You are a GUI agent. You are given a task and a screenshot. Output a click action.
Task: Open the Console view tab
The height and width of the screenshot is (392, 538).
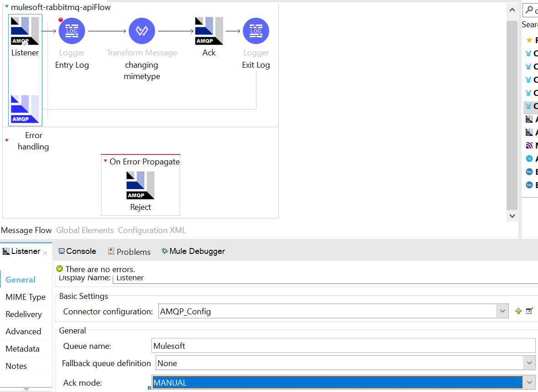point(77,251)
